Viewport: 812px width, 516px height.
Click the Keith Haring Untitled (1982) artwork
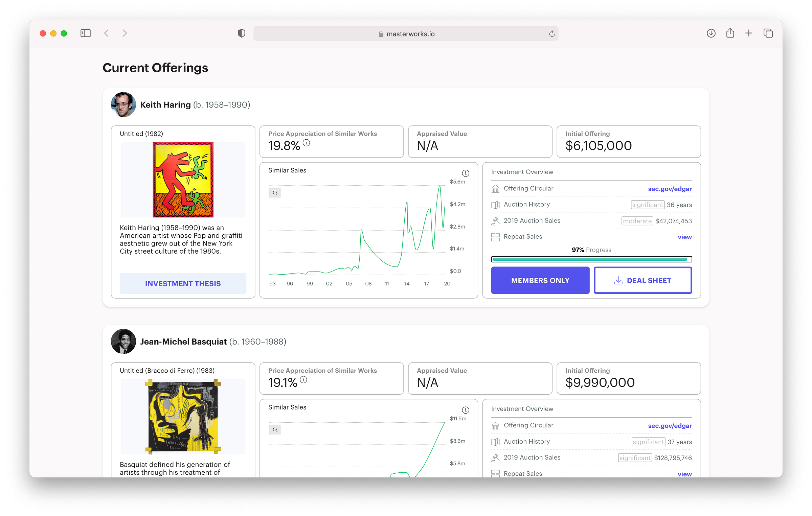click(x=183, y=180)
